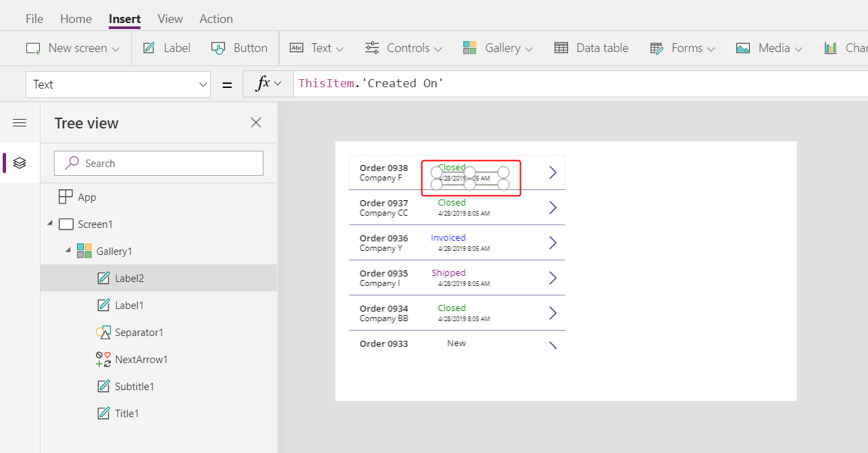This screenshot has width=868, height=453.
Task: Expand the Controls dropdown
Action: [403, 48]
